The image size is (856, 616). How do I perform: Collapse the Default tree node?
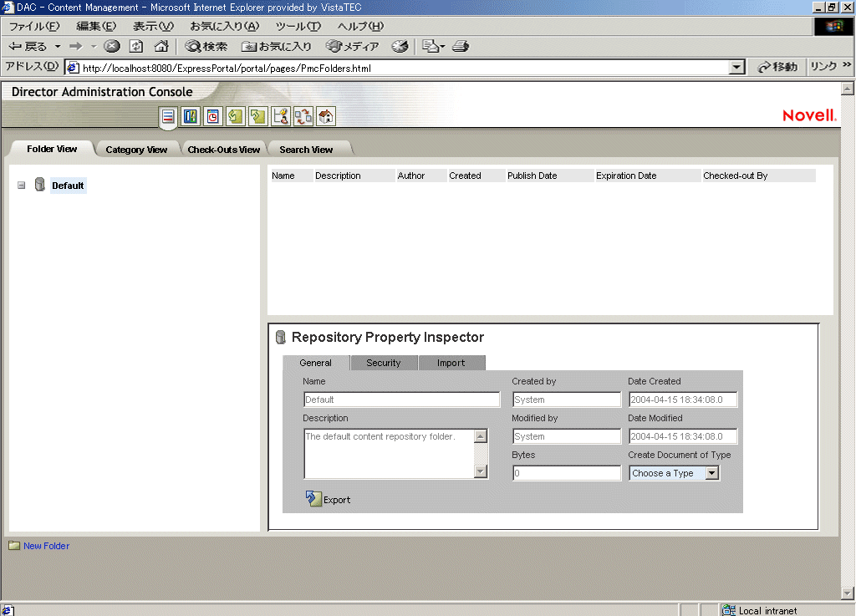point(21,185)
